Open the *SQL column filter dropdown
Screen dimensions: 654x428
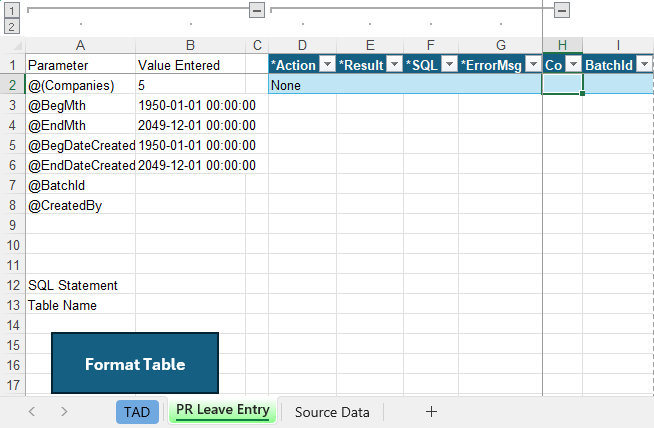point(450,64)
